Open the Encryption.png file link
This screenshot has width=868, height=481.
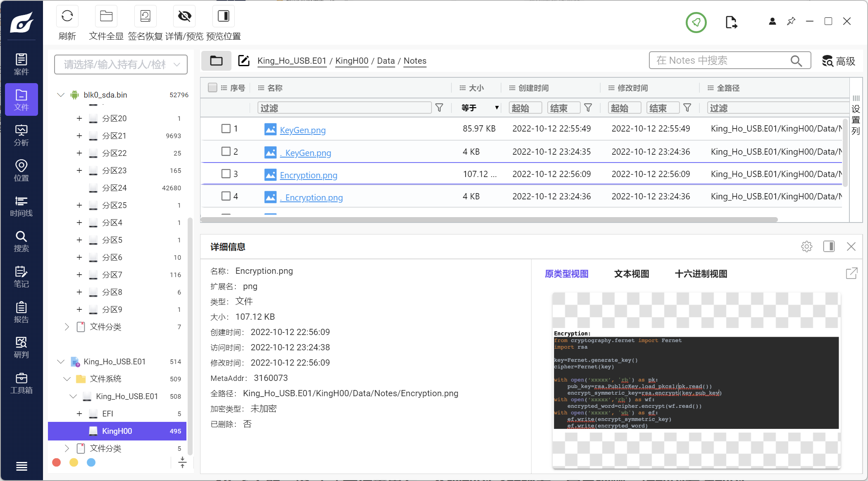tap(308, 175)
